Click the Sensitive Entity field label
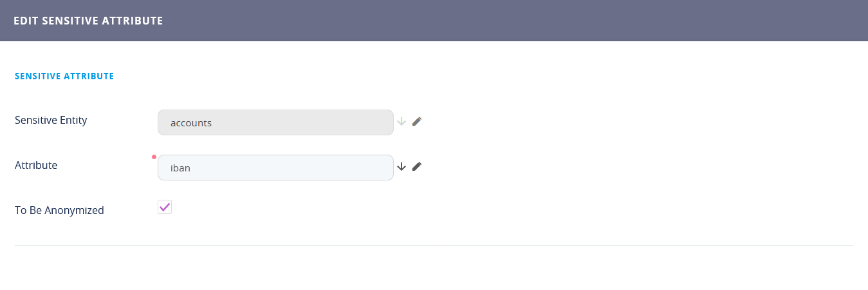 click(x=51, y=120)
